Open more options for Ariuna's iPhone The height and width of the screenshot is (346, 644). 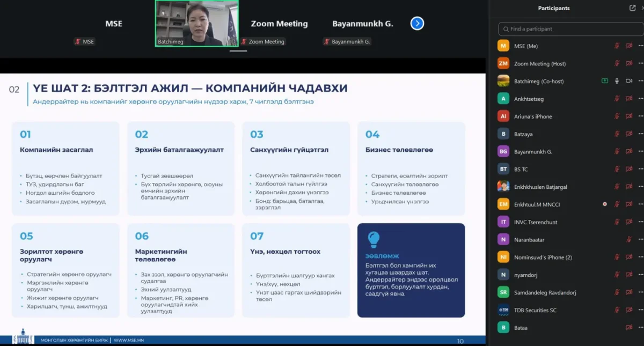point(640,116)
